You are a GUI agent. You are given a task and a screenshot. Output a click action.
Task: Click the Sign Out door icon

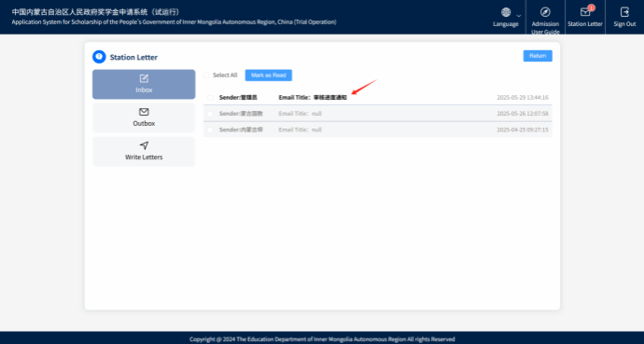point(624,12)
